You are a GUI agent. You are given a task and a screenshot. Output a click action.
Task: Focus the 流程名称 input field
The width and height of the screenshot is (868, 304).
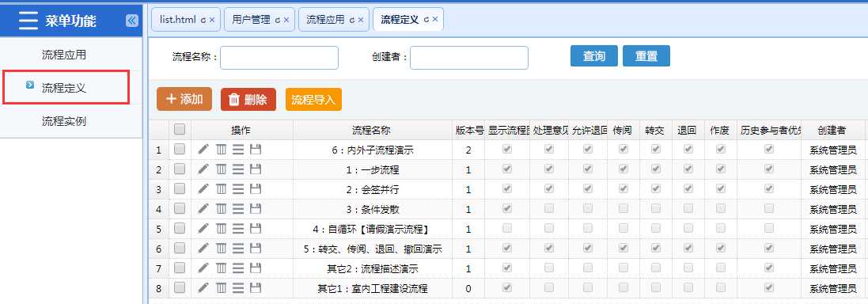(279, 58)
